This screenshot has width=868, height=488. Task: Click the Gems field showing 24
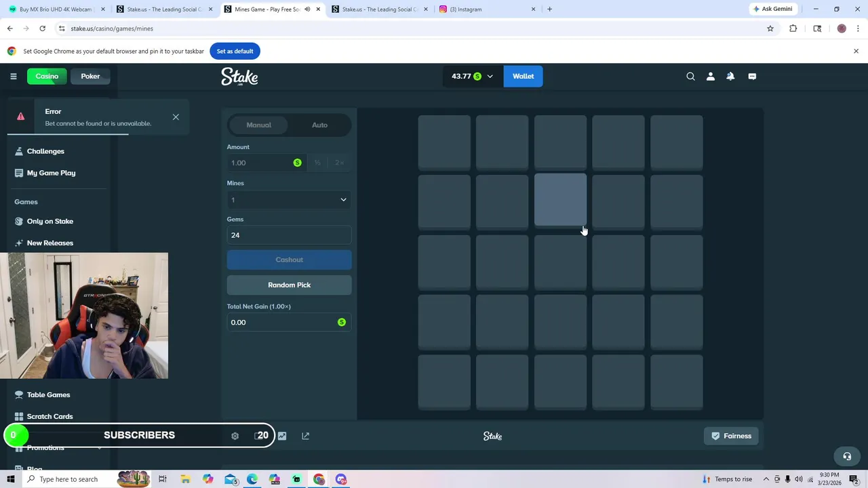[x=289, y=235]
